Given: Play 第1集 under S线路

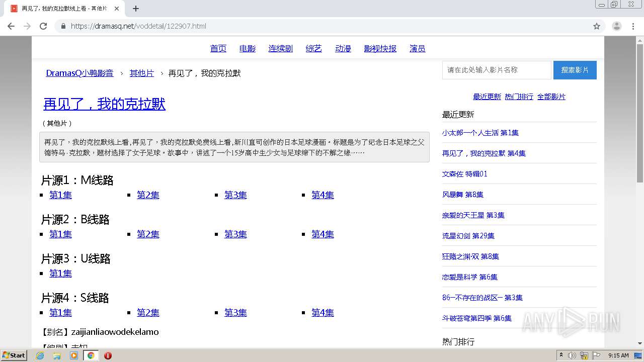Looking at the screenshot, I should 60,313.
